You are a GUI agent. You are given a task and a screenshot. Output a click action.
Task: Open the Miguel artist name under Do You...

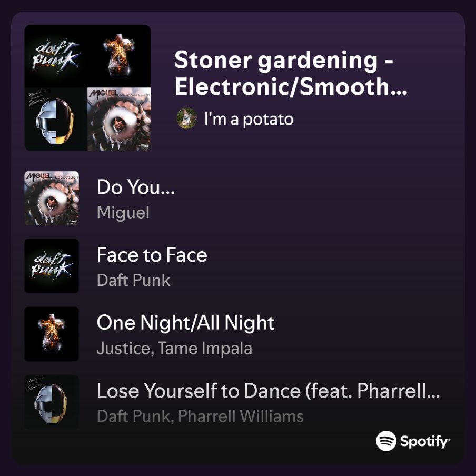[x=123, y=212]
